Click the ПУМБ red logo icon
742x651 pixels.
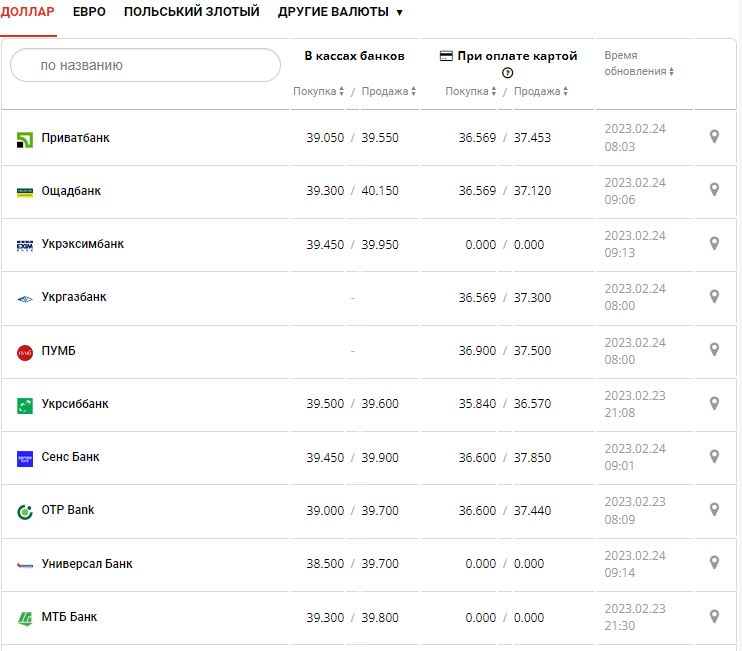click(x=25, y=352)
